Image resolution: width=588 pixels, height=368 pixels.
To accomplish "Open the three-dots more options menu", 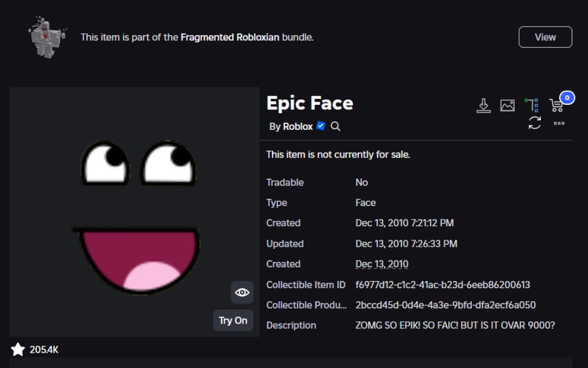I will [559, 123].
